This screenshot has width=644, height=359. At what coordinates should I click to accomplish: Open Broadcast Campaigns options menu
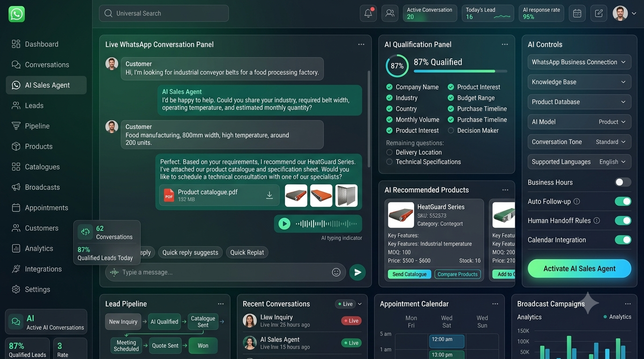pyautogui.click(x=628, y=304)
